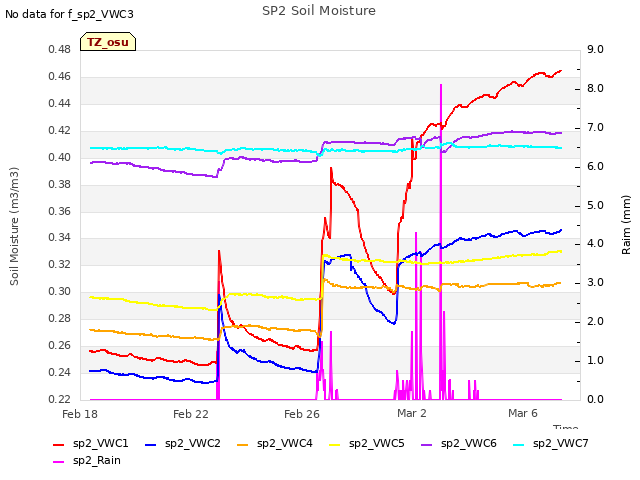This screenshot has height=480, width=640.
Task: Toggle sp2_VWC4 legend entry
Action: 275,444
